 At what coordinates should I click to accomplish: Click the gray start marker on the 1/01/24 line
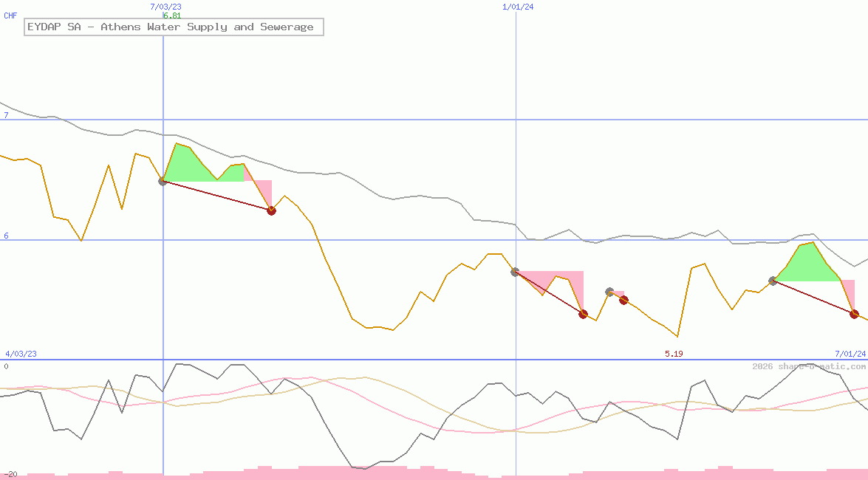pyautogui.click(x=515, y=272)
